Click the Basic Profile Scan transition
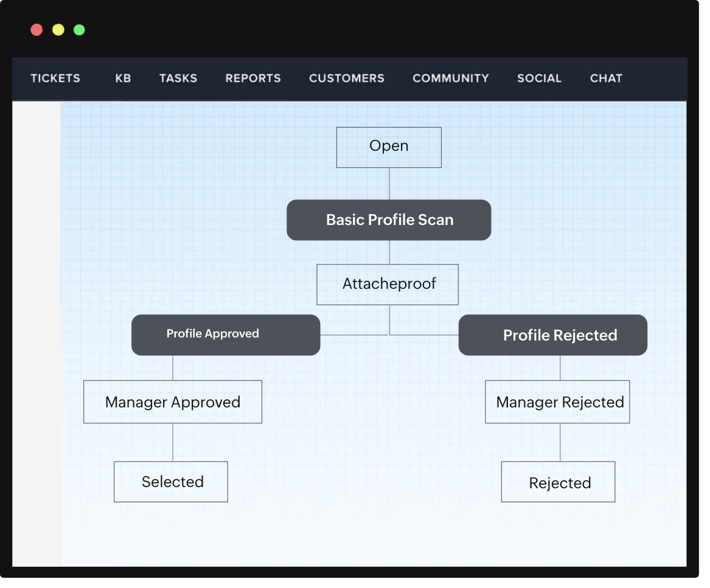710x588 pixels. (x=389, y=220)
